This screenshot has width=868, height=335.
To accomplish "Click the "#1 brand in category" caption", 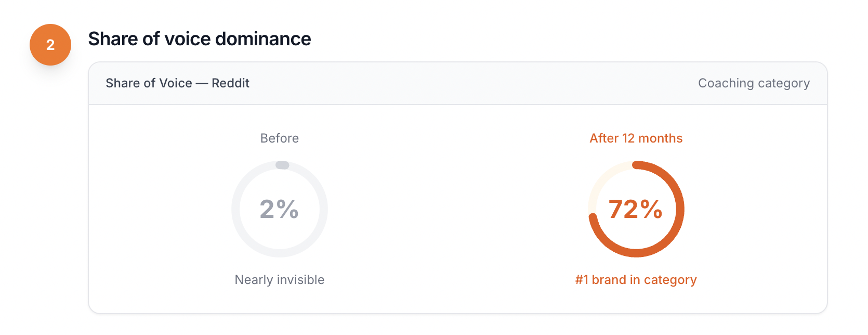I will 636,280.
